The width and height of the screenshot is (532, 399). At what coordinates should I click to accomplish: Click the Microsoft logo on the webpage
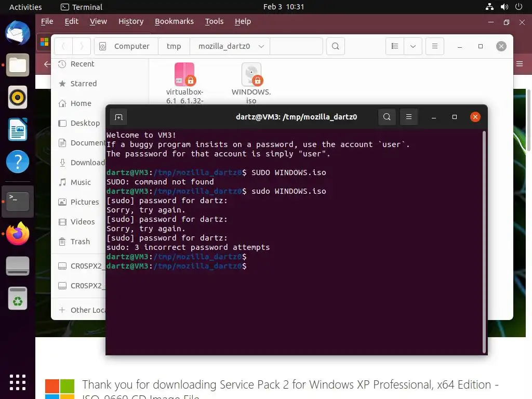click(60, 389)
